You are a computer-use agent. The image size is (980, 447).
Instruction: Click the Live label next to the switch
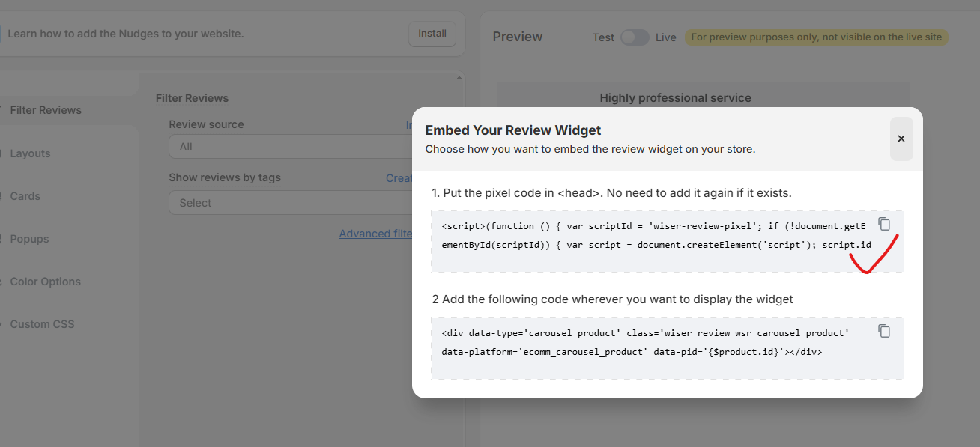coord(665,37)
